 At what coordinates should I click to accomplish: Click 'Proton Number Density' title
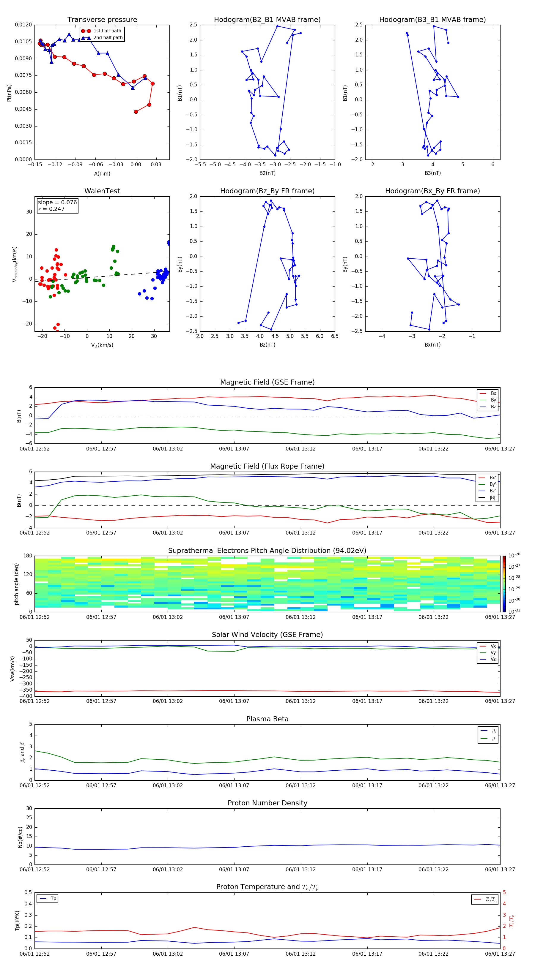[x=267, y=803]
